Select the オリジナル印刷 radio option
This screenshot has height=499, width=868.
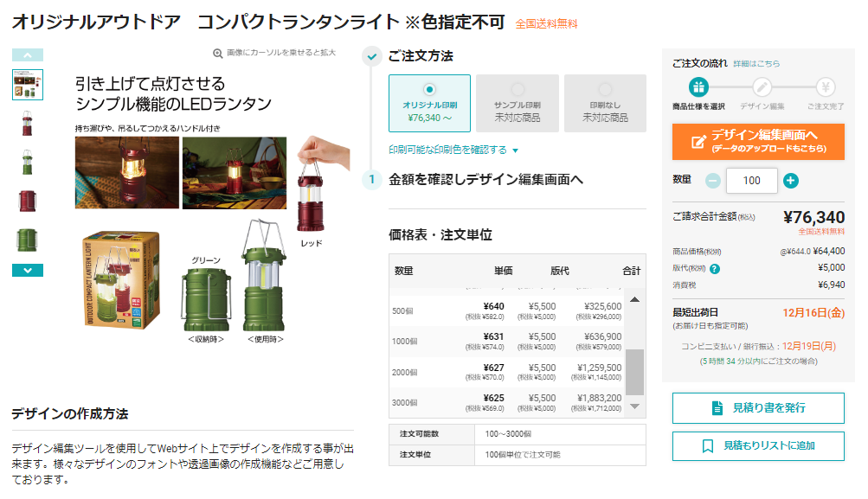429,104
